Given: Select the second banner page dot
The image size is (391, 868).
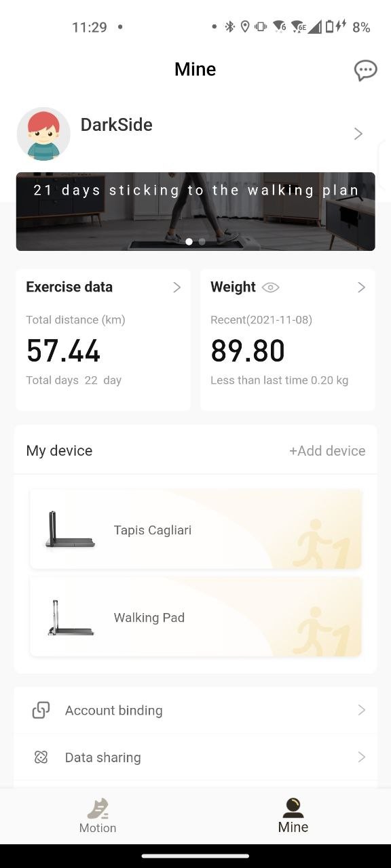Looking at the screenshot, I should coord(202,241).
